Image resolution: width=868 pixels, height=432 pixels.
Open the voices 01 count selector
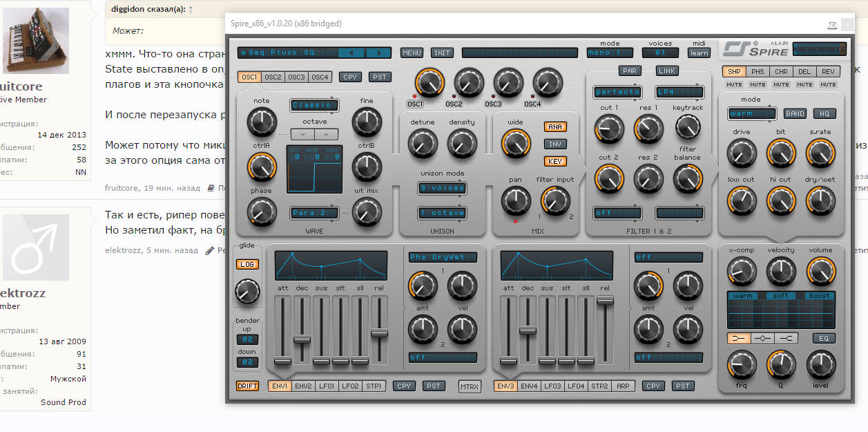tap(660, 53)
